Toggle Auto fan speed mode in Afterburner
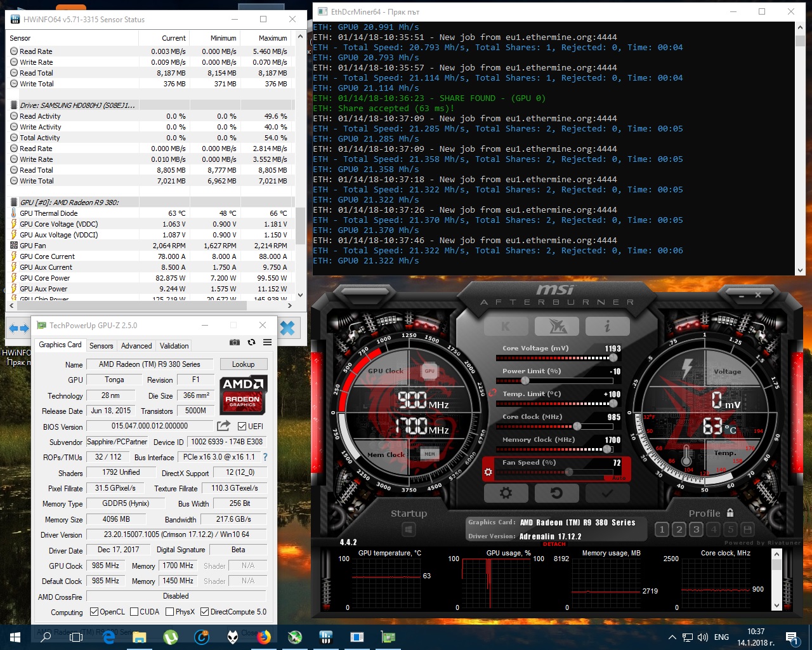 (x=619, y=477)
